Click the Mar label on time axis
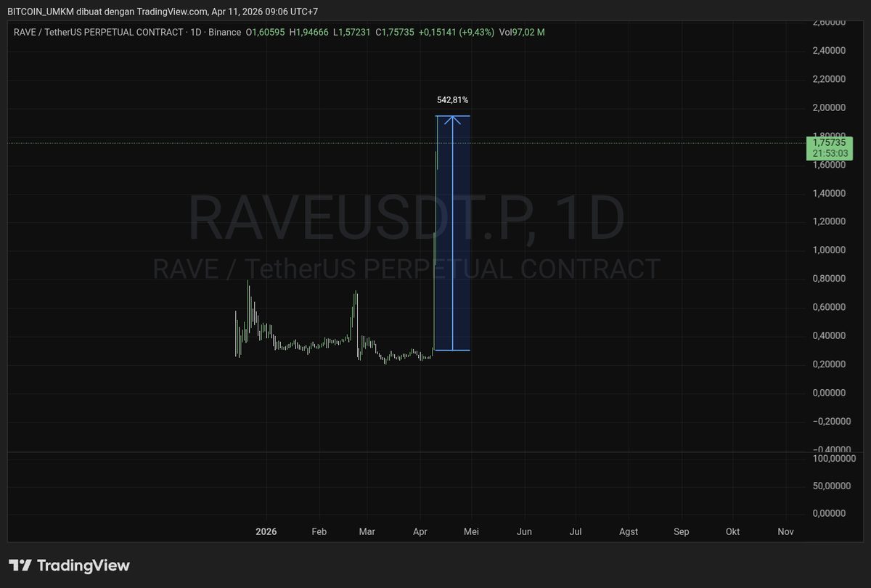 (x=367, y=531)
